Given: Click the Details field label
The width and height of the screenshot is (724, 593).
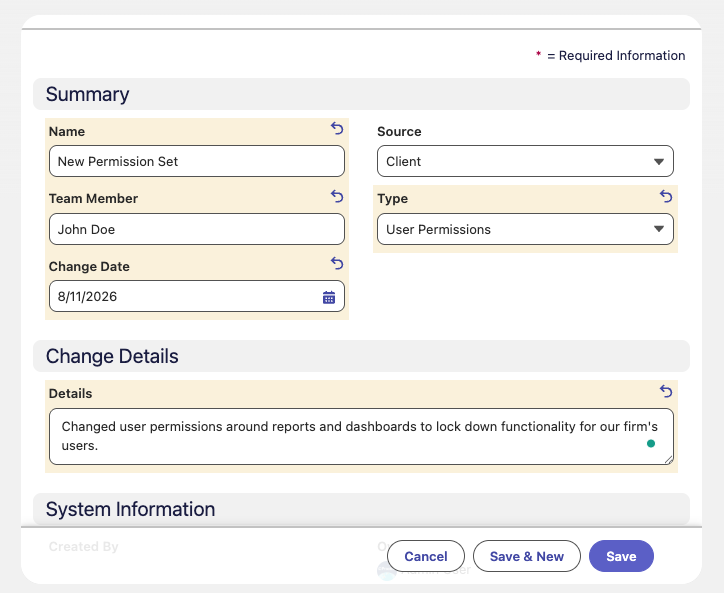Looking at the screenshot, I should tap(70, 393).
